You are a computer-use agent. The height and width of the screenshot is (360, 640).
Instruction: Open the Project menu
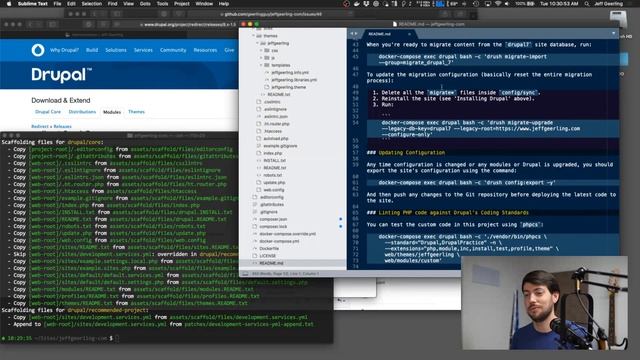pos(182,4)
